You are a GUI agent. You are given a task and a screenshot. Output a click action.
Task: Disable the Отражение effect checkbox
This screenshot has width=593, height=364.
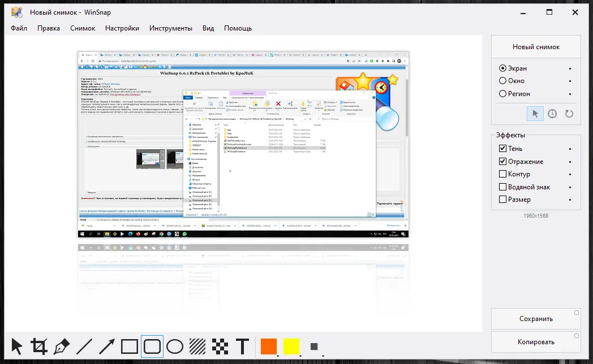pos(502,161)
